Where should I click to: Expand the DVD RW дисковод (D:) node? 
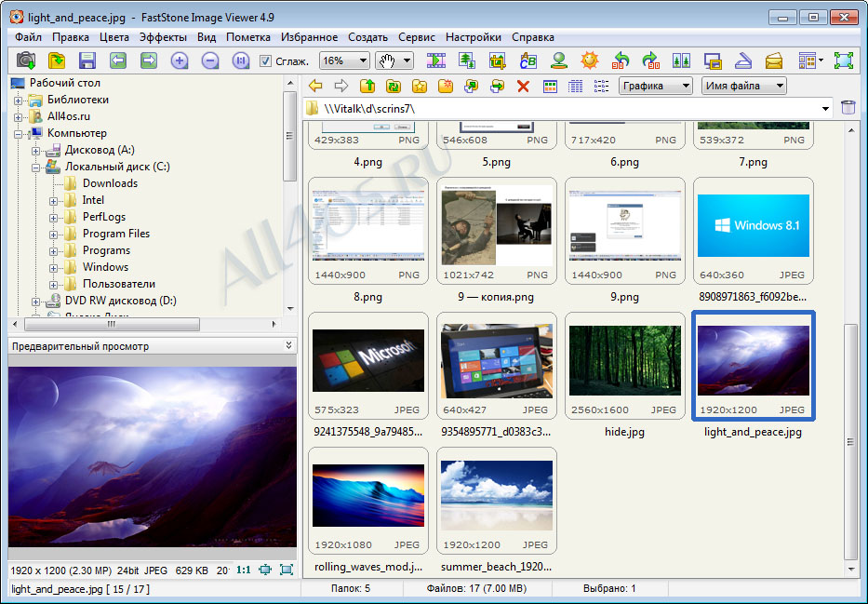(x=35, y=302)
